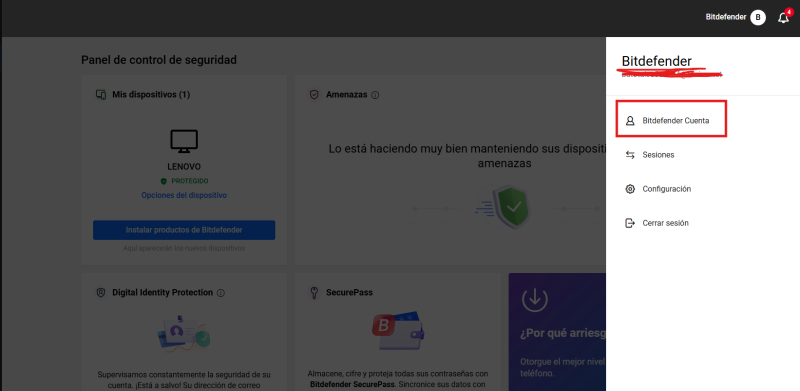The width and height of the screenshot is (800, 391).
Task: Click the SecurePass wallet illustration
Action: tap(398, 330)
